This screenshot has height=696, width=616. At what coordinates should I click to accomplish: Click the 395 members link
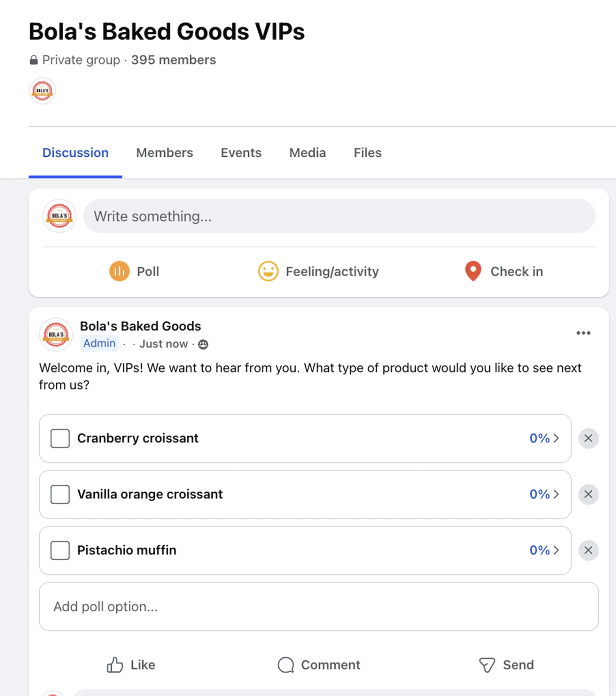(x=174, y=60)
